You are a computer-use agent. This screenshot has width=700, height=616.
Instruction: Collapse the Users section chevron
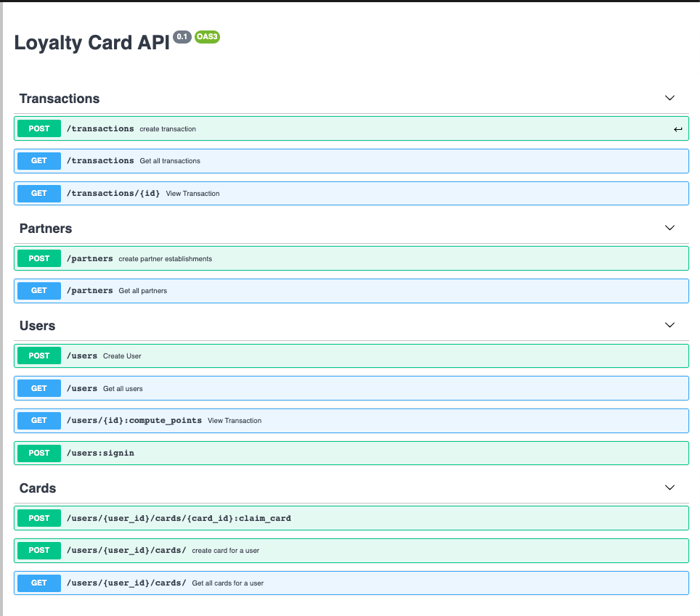tap(670, 325)
